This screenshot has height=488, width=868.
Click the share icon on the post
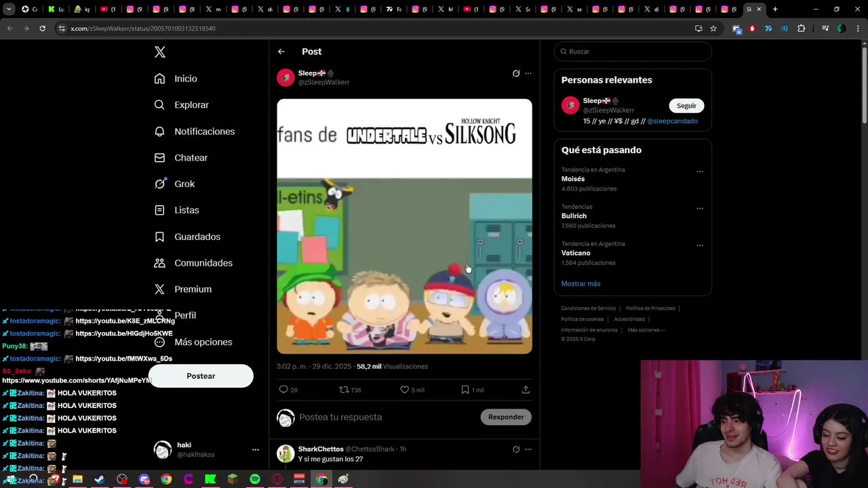(x=526, y=390)
